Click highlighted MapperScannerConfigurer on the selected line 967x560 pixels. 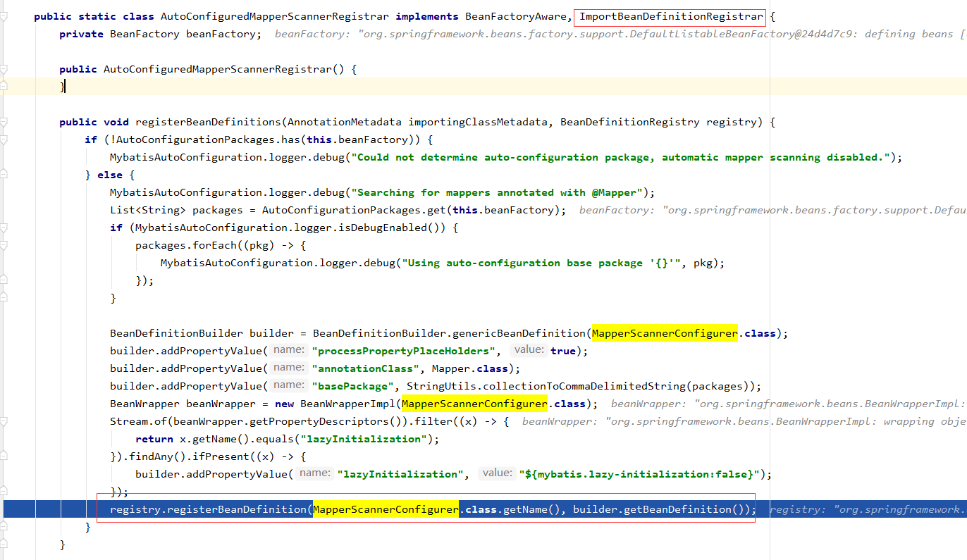(x=385, y=509)
